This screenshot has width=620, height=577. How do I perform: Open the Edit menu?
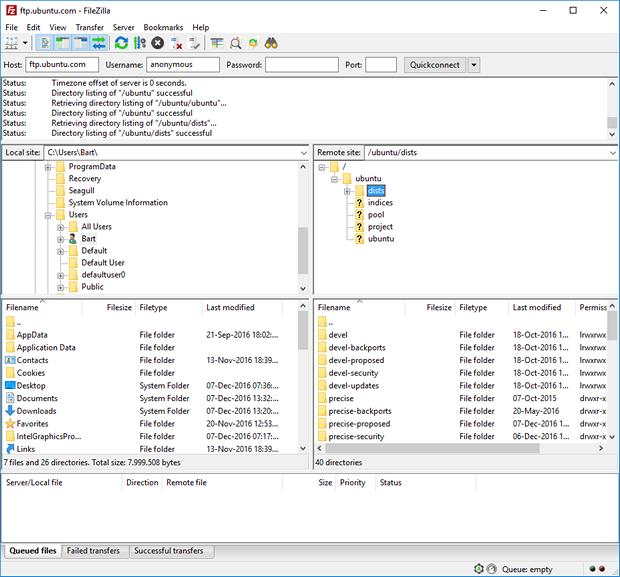click(33, 27)
